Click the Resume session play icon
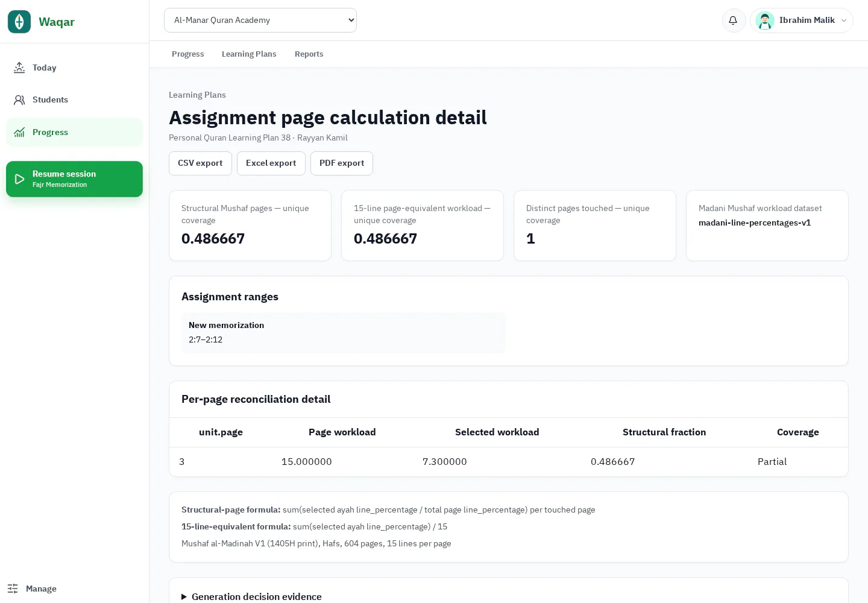Viewport: 868px width, 603px height. point(19,179)
